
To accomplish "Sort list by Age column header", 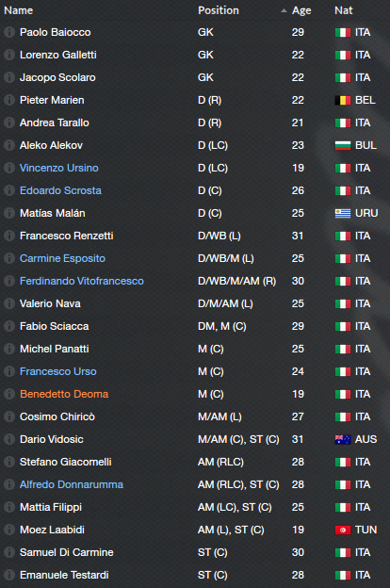I will click(x=301, y=10).
